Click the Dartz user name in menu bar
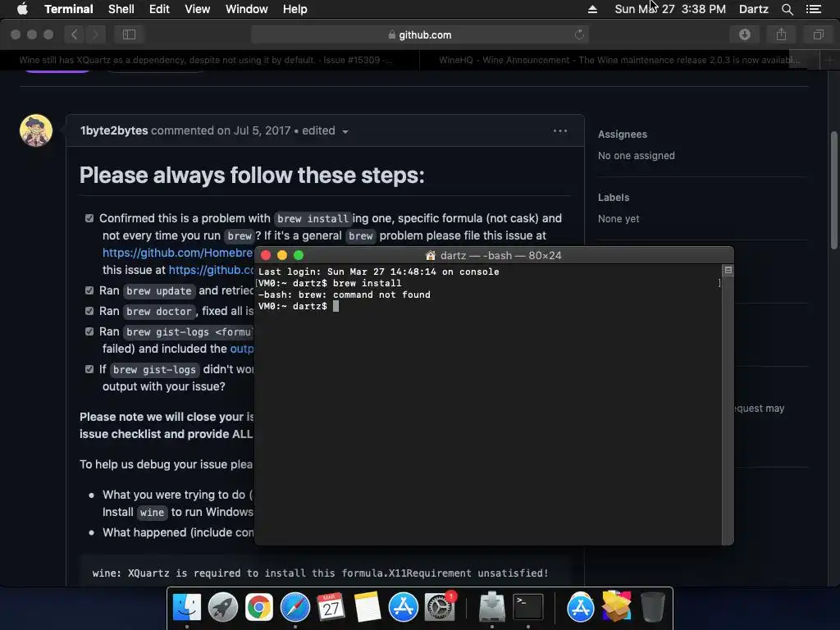 click(753, 9)
